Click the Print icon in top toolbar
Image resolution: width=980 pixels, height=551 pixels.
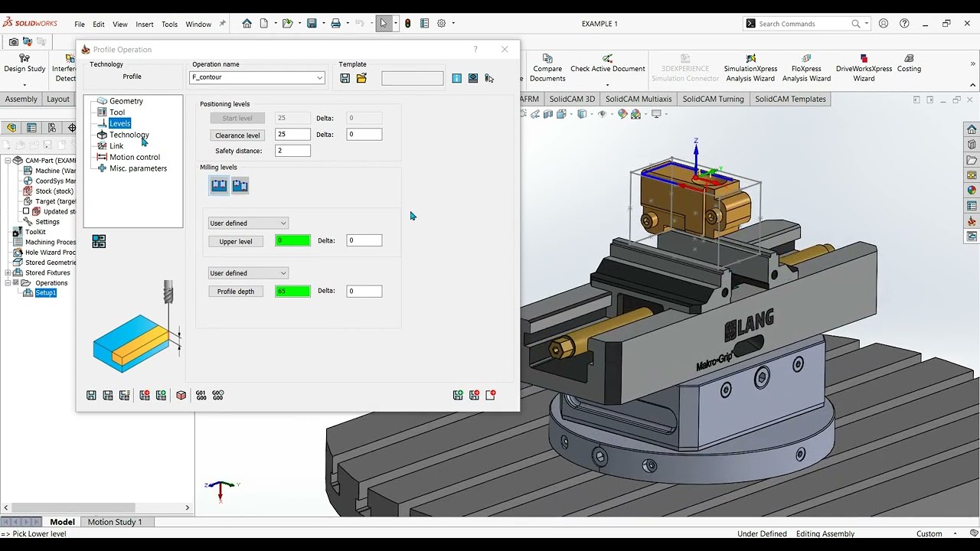335,24
